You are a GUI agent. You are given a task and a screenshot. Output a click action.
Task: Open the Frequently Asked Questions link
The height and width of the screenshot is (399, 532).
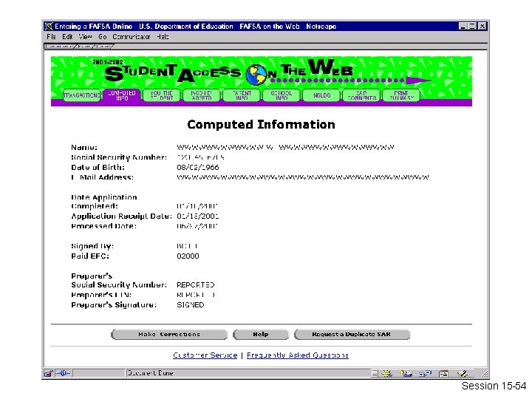click(x=298, y=355)
